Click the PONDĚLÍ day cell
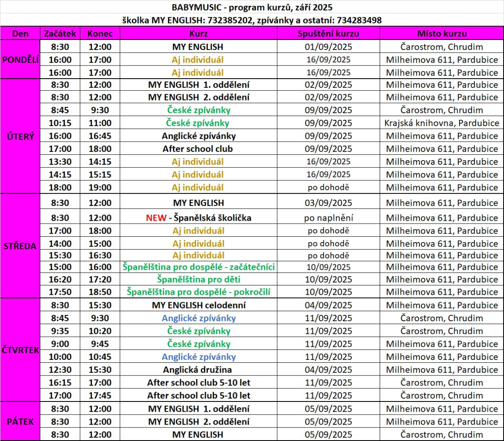Screen dimensions: 504x441 (20, 60)
